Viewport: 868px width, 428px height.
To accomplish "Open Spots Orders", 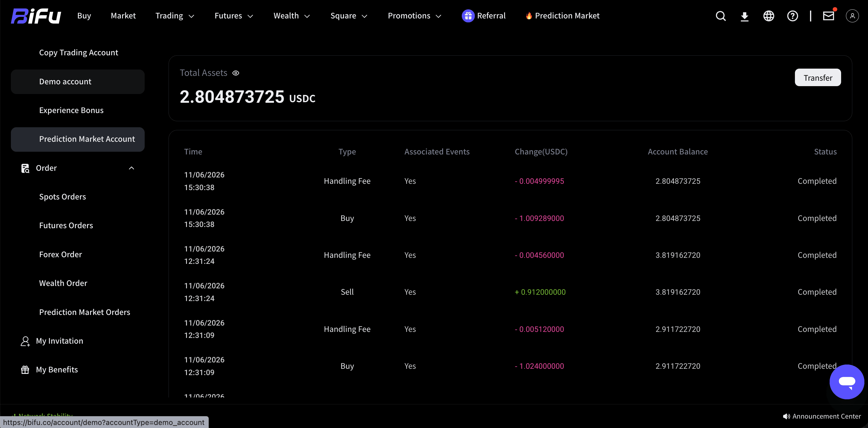I will (x=62, y=197).
